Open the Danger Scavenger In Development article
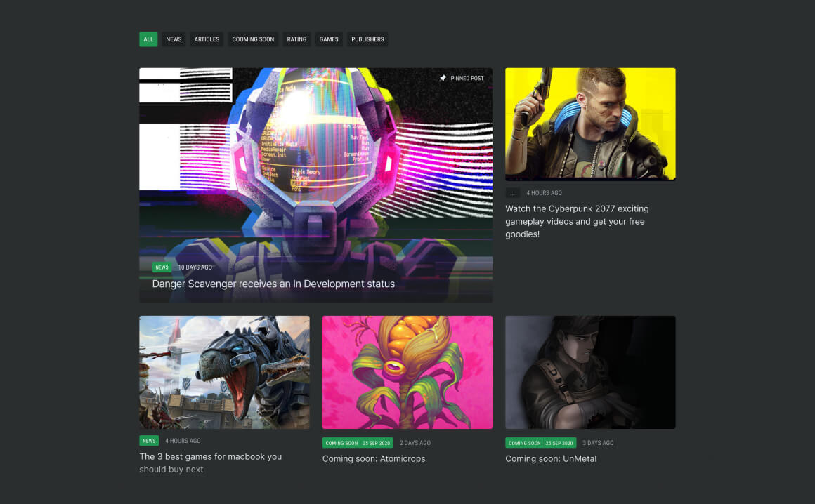815x504 pixels. point(274,284)
